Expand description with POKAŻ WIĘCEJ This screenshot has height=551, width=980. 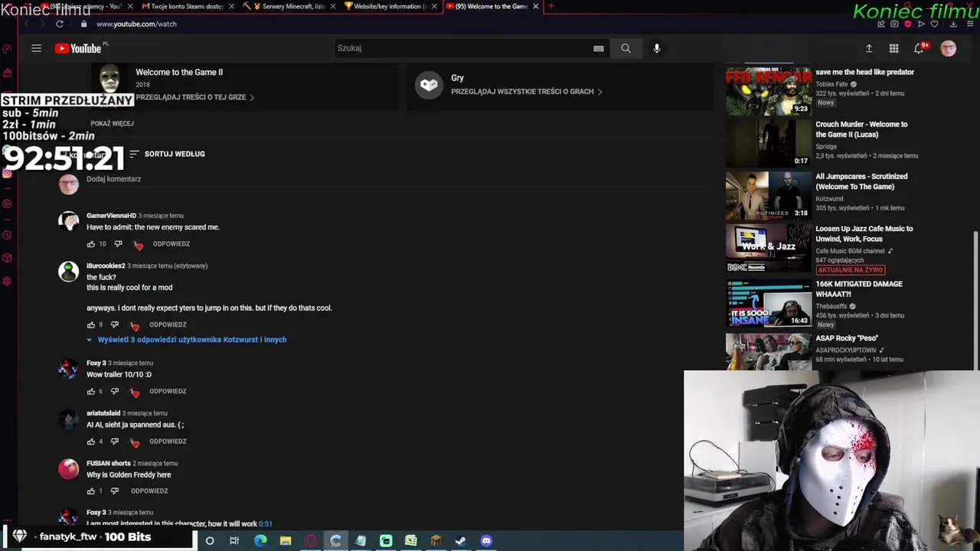point(113,123)
